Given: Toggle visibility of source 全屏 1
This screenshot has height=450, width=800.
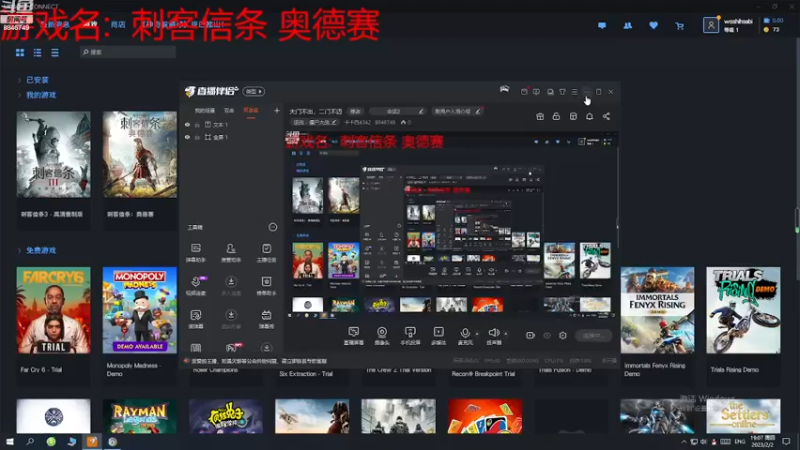Looking at the screenshot, I should (187, 137).
